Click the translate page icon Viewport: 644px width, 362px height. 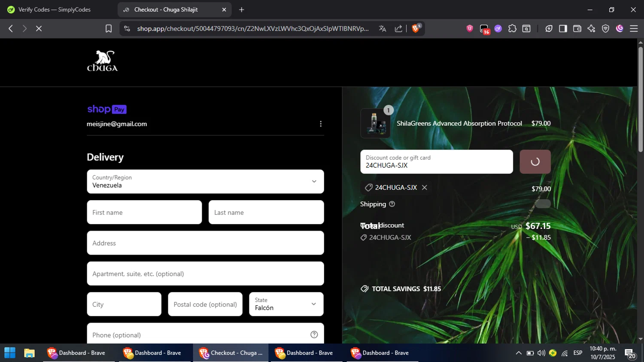pos(383,28)
